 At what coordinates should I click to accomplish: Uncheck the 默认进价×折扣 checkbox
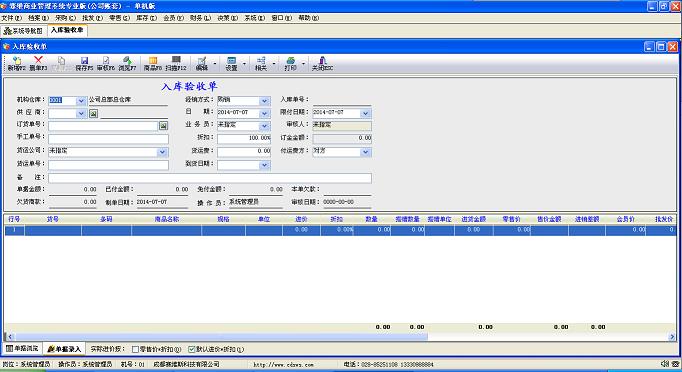[191, 349]
